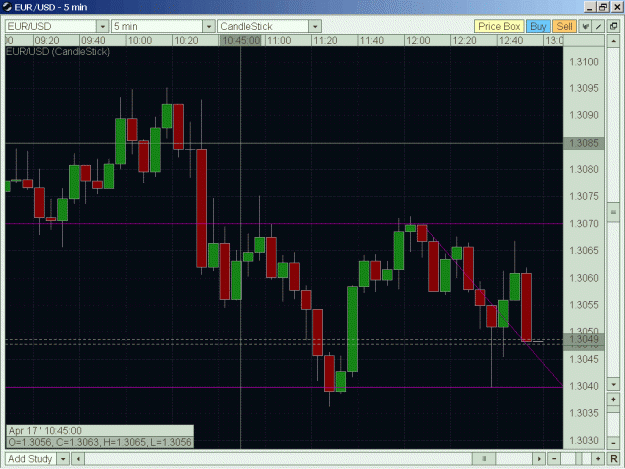This screenshot has width=625, height=469.
Task: Click the vertical zoom in plus button
Action: [613, 399]
